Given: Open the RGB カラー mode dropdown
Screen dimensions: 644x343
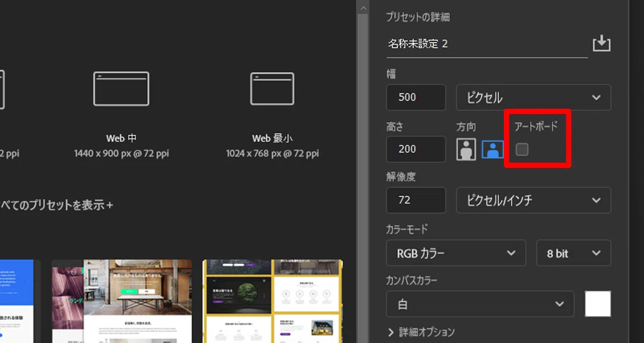Looking at the screenshot, I should pos(456,253).
